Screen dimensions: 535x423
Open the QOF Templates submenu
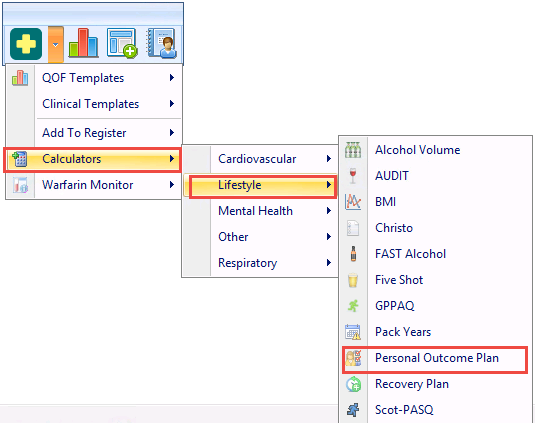pos(94,78)
